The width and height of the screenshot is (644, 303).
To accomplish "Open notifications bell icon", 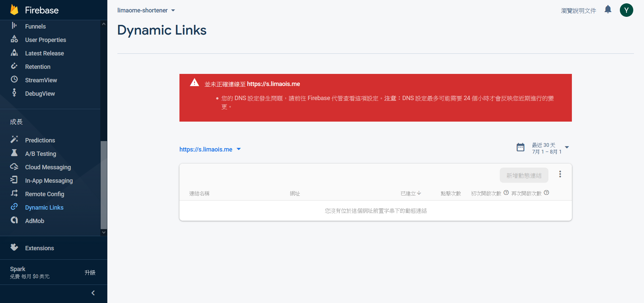I will point(608,9).
